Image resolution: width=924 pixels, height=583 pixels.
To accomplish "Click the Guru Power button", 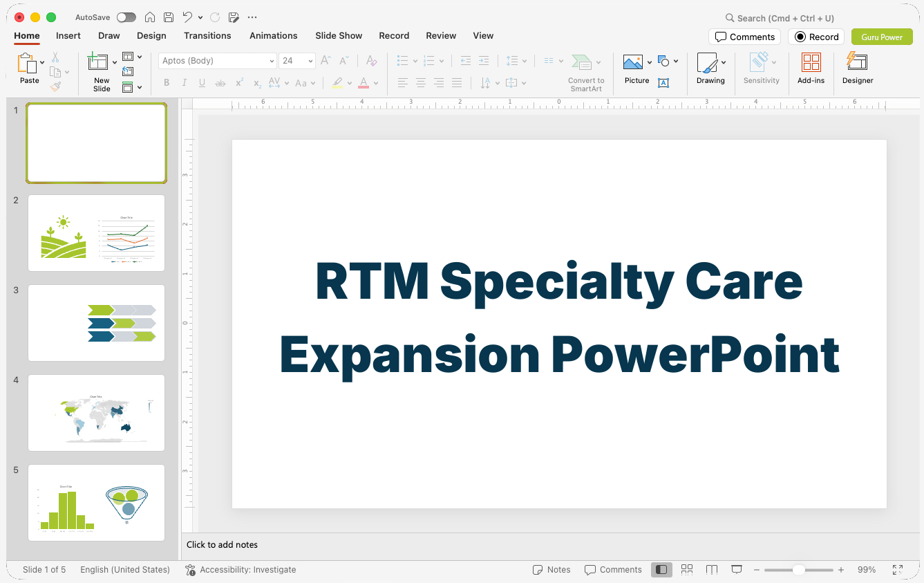I will (882, 37).
